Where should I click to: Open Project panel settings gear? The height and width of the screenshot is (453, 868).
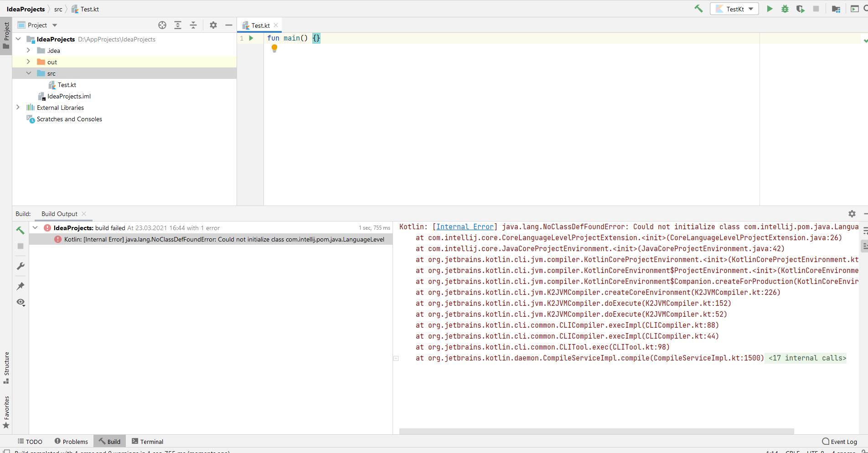pyautogui.click(x=213, y=25)
